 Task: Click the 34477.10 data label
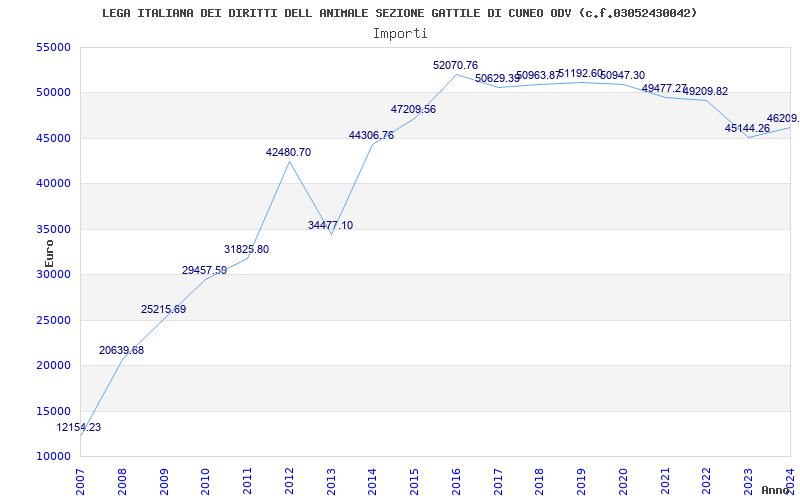coord(330,225)
